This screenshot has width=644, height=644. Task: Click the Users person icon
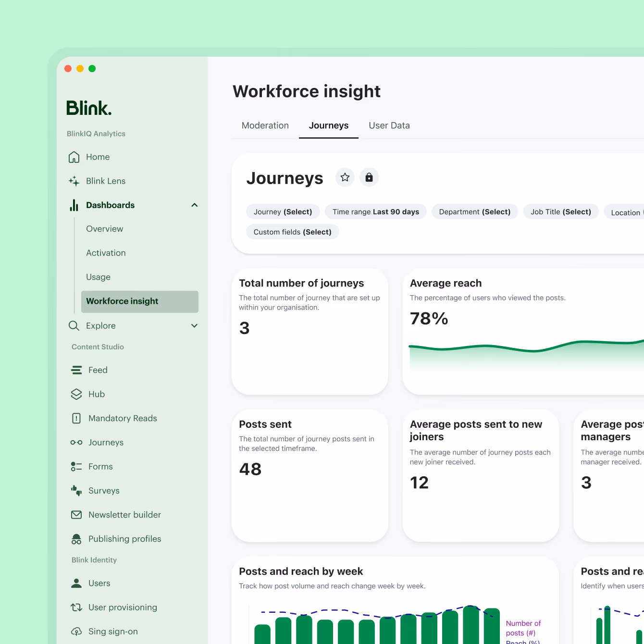pos(76,583)
